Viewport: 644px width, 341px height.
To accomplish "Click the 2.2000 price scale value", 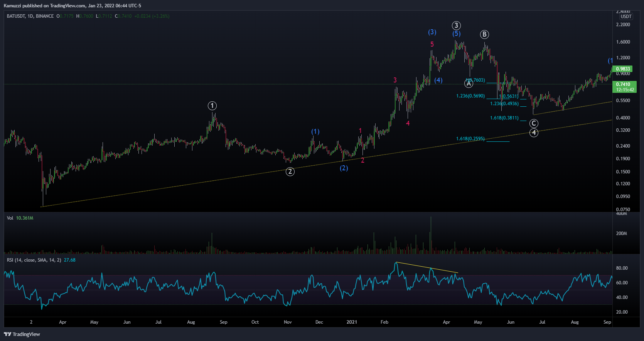I will pyautogui.click(x=623, y=25).
